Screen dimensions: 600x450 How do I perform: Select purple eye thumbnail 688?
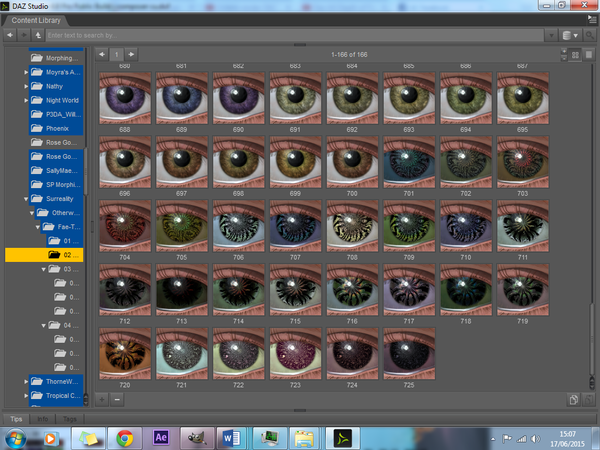[x=125, y=98]
